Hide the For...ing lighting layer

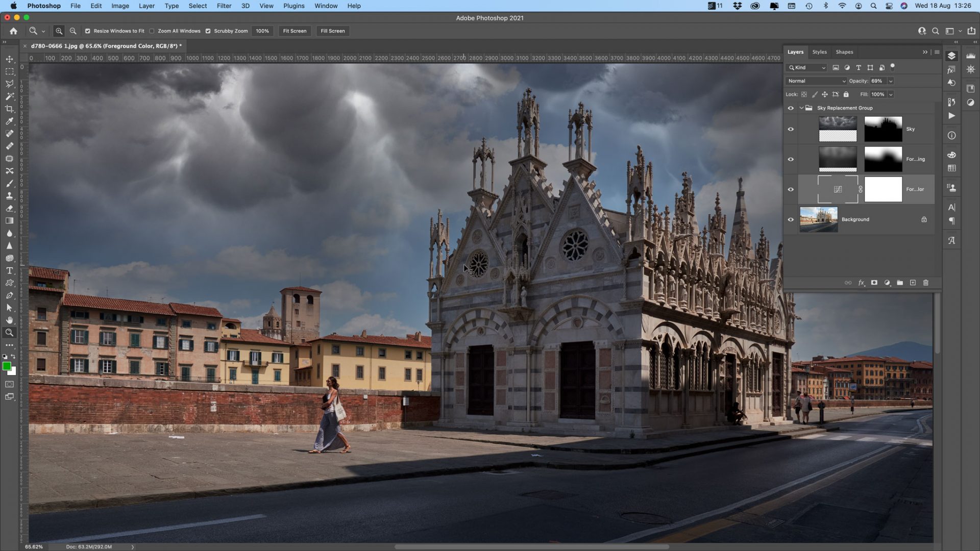(791, 159)
